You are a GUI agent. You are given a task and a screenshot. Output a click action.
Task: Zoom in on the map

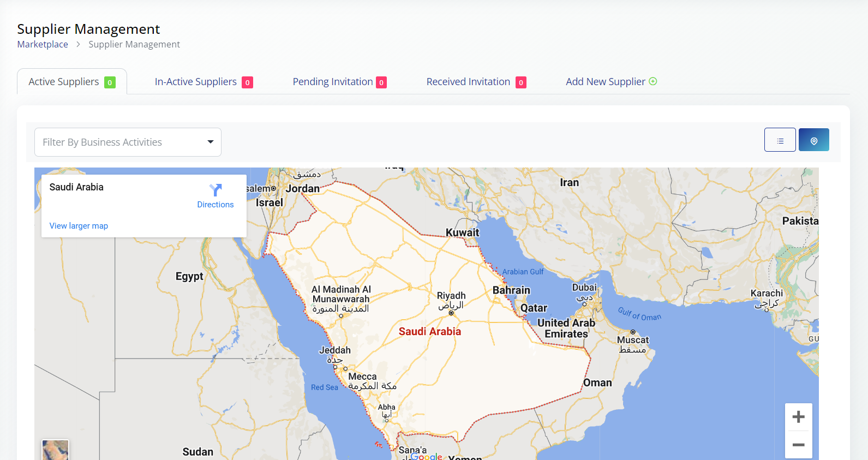coord(798,417)
